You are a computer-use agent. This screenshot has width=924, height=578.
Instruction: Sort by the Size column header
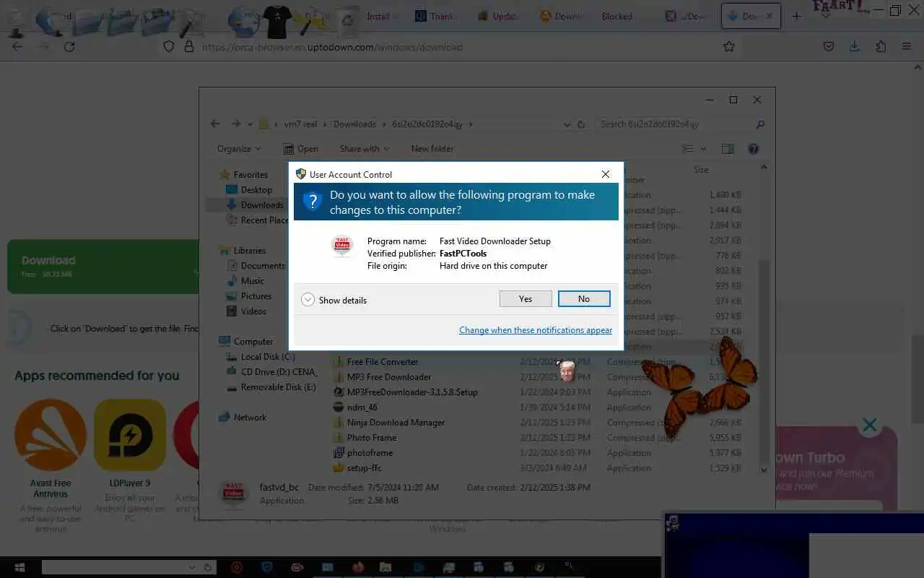pos(701,170)
